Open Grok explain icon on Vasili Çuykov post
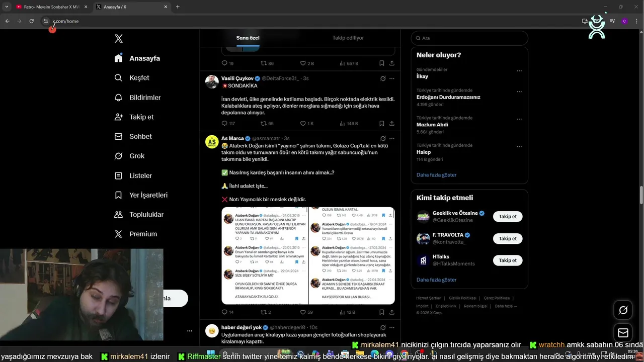The height and width of the screenshot is (362, 644). pyautogui.click(x=383, y=78)
